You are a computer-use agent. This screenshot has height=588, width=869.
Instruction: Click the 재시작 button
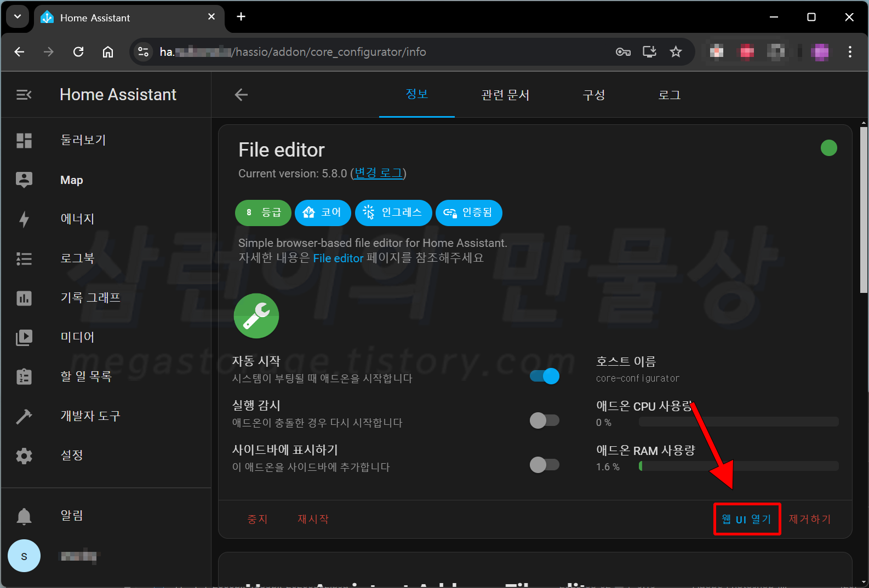tap(313, 519)
